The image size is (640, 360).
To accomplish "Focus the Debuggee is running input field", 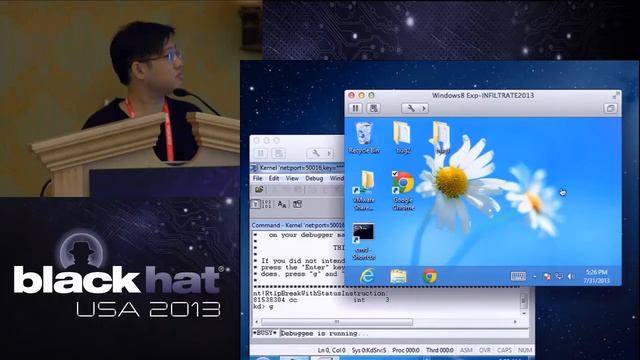I will [404, 333].
